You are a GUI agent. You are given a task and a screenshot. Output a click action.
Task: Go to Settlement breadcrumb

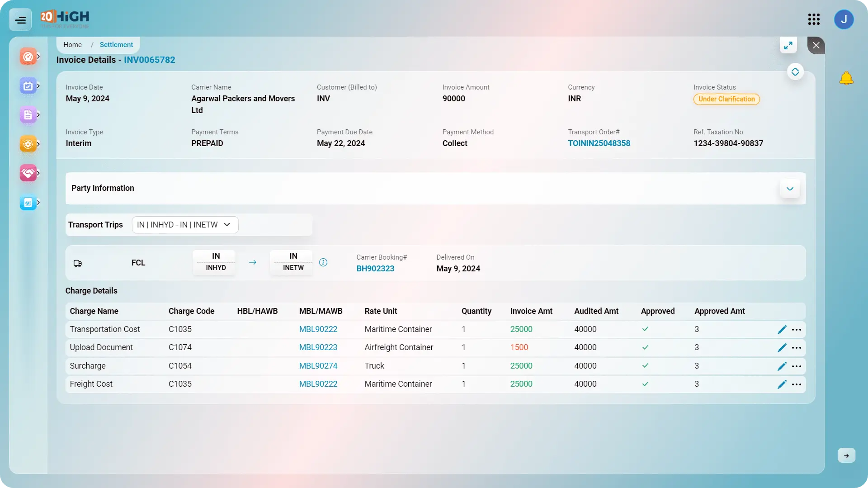tap(116, 45)
